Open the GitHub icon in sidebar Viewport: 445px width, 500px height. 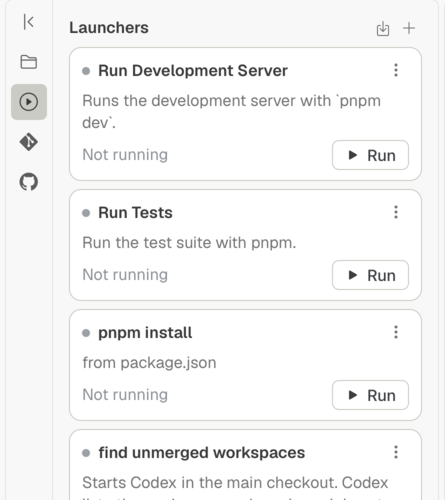click(x=29, y=182)
